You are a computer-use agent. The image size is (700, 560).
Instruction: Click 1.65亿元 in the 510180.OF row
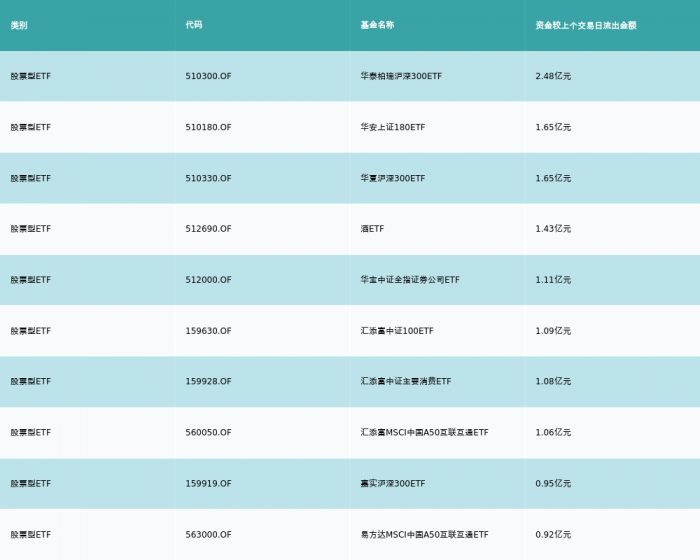[553, 127]
